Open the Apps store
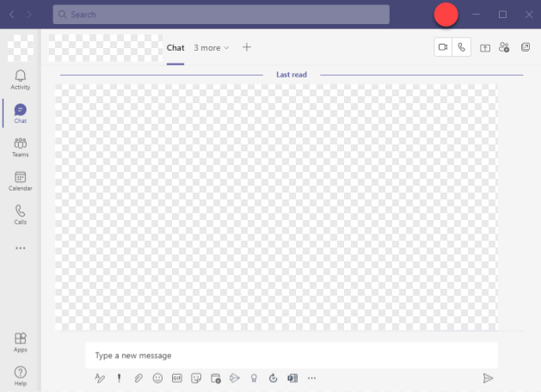The image size is (541, 392). coord(21,342)
